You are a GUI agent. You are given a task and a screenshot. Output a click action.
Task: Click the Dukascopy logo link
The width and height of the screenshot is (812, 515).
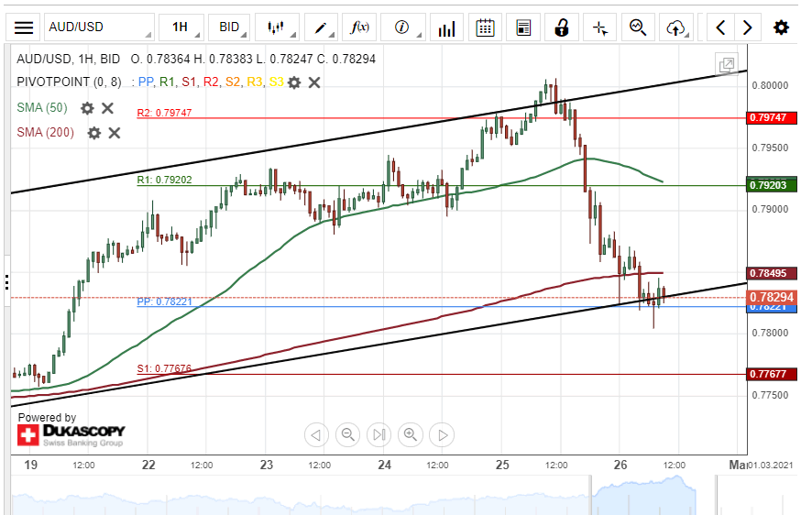(x=71, y=435)
